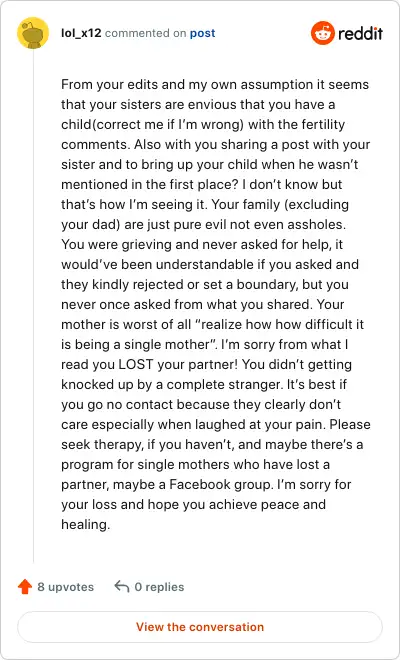Image resolution: width=400 pixels, height=660 pixels.
Task: Click the final word healing
Action: pos(85,524)
